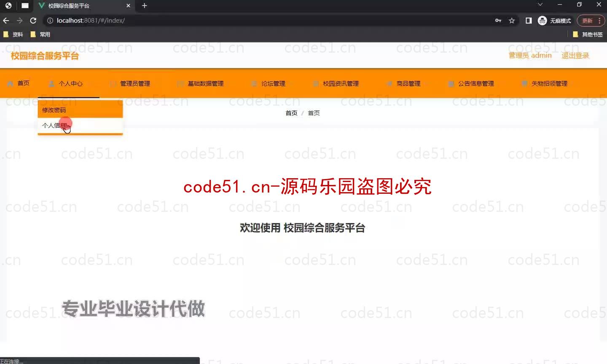
Task: Click the 更新 browser update button
Action: click(x=587, y=21)
